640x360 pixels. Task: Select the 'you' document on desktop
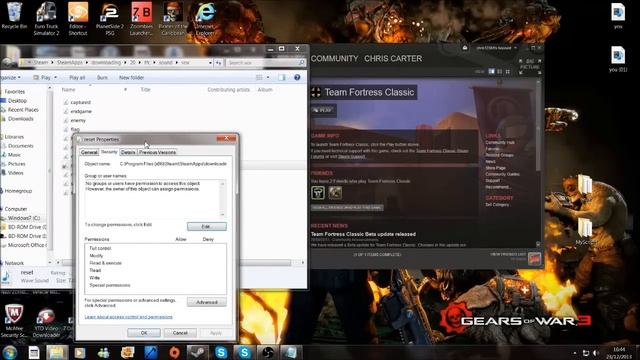(x=618, y=16)
